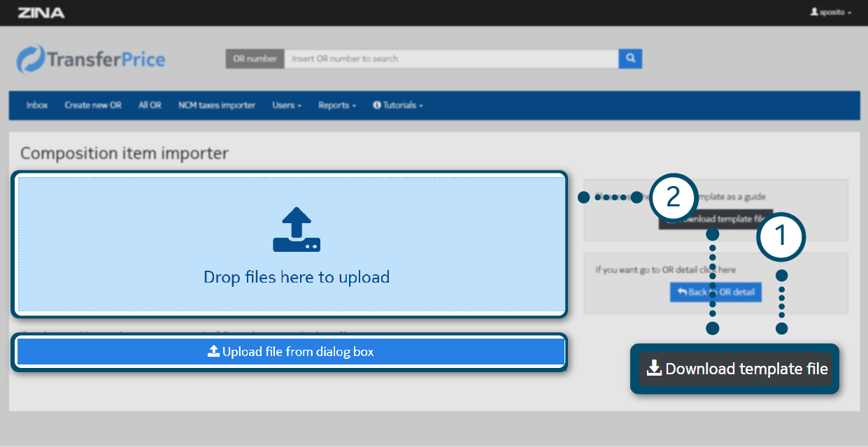Image resolution: width=868 pixels, height=447 pixels.
Task: Click the ZINA brand logo
Action: click(x=41, y=13)
